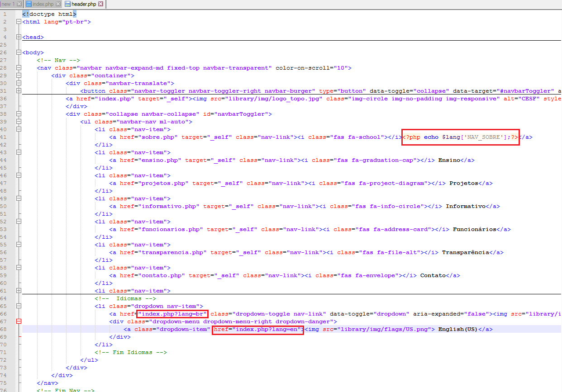Screen dimensions: 562x392
Task: Collapse the container div at line 29
Action: [x=18, y=76]
